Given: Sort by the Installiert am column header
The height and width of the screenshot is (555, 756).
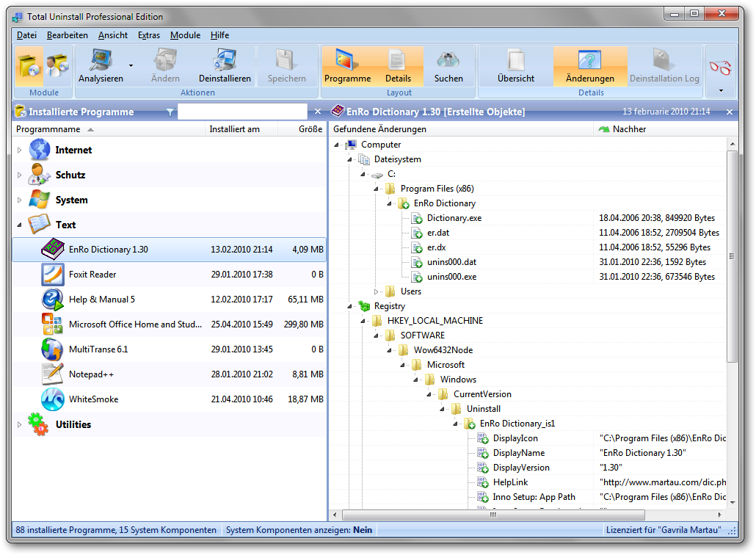Looking at the screenshot, I should click(241, 129).
